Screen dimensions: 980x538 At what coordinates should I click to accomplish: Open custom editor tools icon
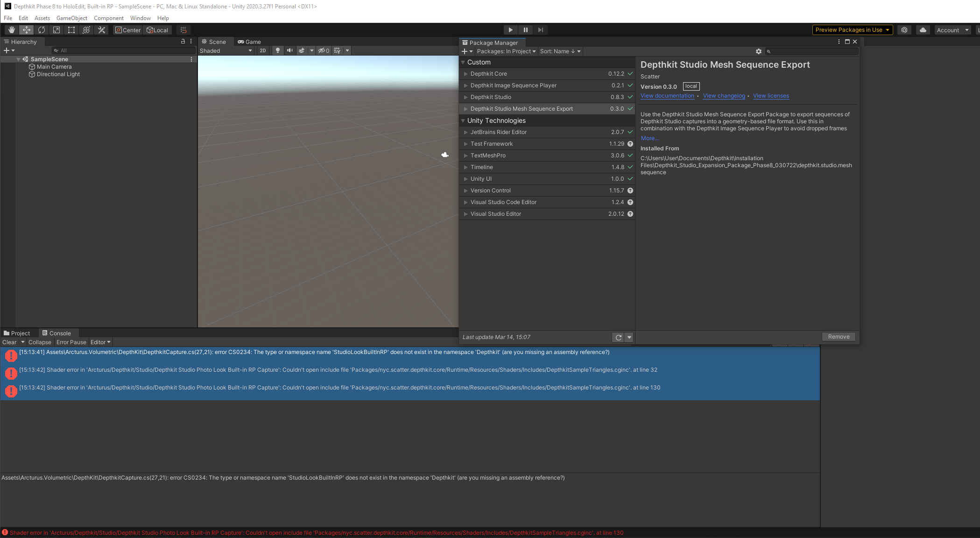pyautogui.click(x=101, y=30)
